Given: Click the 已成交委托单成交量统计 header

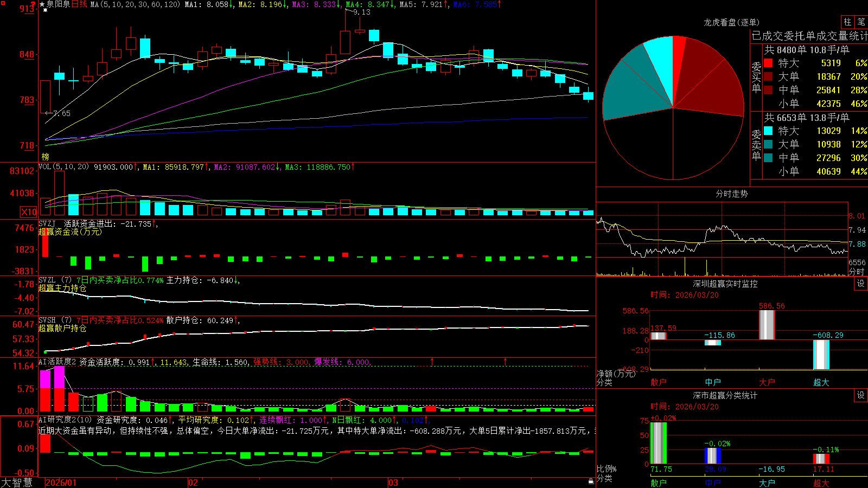Looking at the screenshot, I should tap(809, 36).
